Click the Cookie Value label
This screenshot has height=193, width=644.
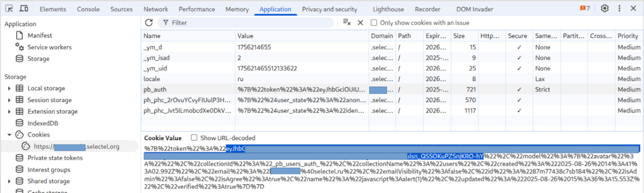[163, 138]
